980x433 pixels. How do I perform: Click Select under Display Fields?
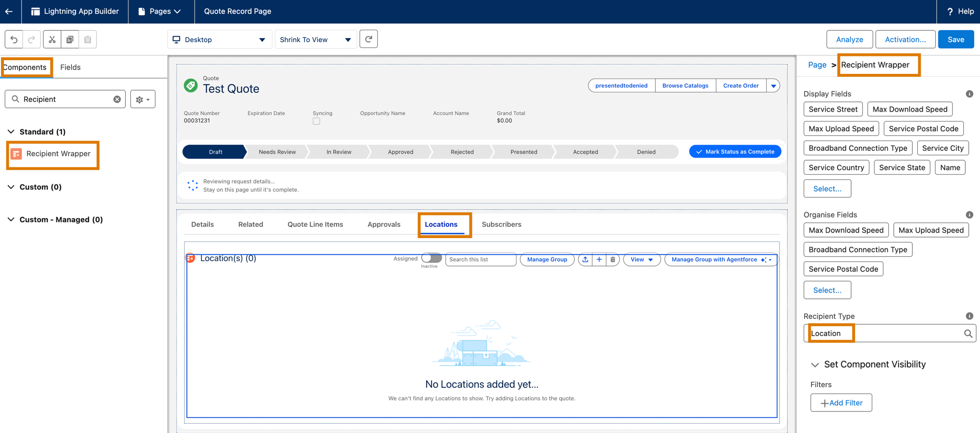(827, 189)
